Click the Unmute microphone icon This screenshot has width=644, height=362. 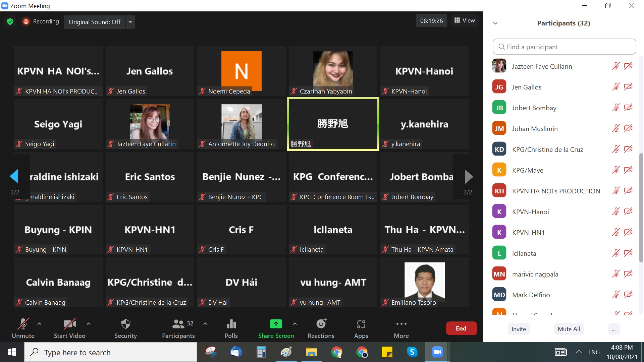pos(23,324)
